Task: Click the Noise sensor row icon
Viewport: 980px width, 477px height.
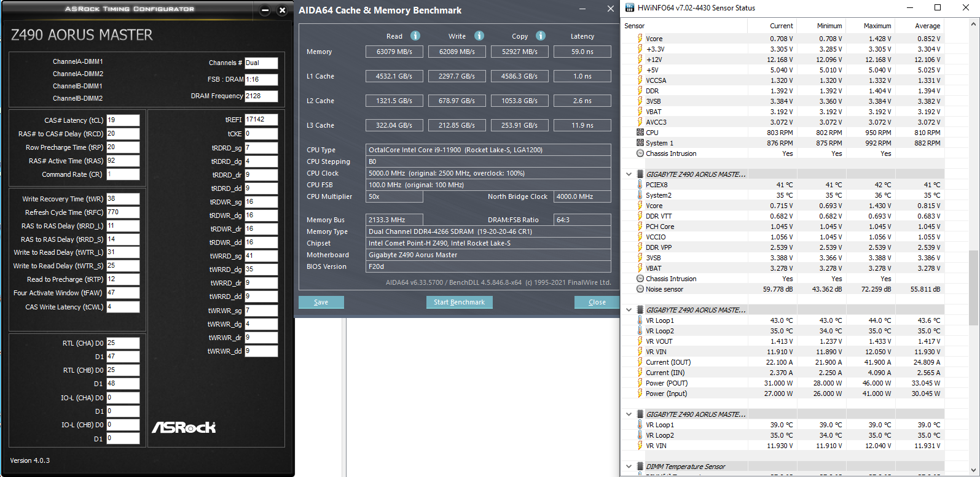Action: pyautogui.click(x=640, y=289)
